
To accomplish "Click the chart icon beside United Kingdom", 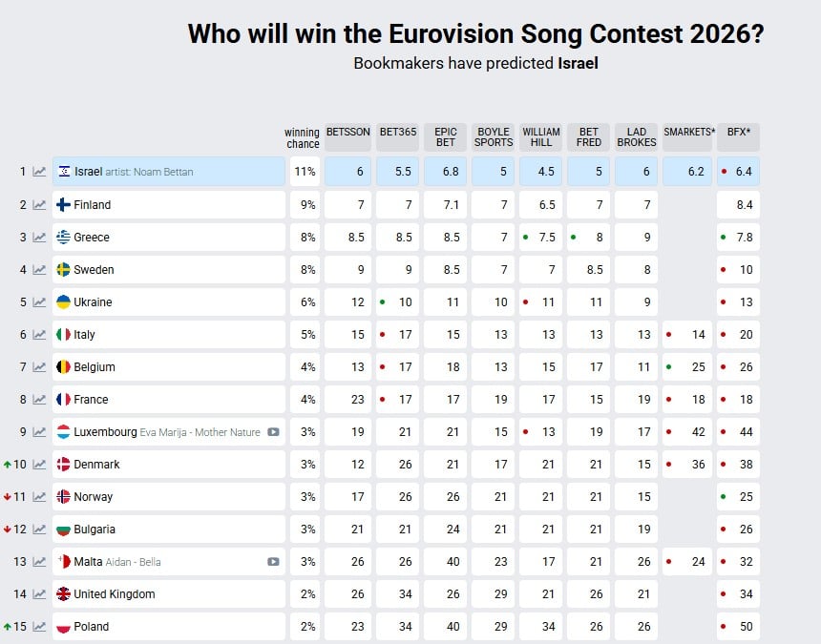I will pos(39,593).
